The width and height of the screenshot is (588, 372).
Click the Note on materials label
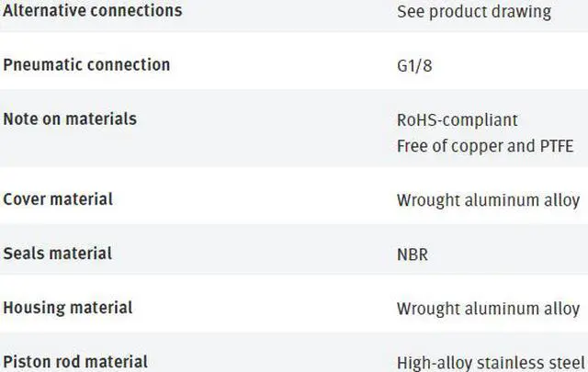point(70,119)
